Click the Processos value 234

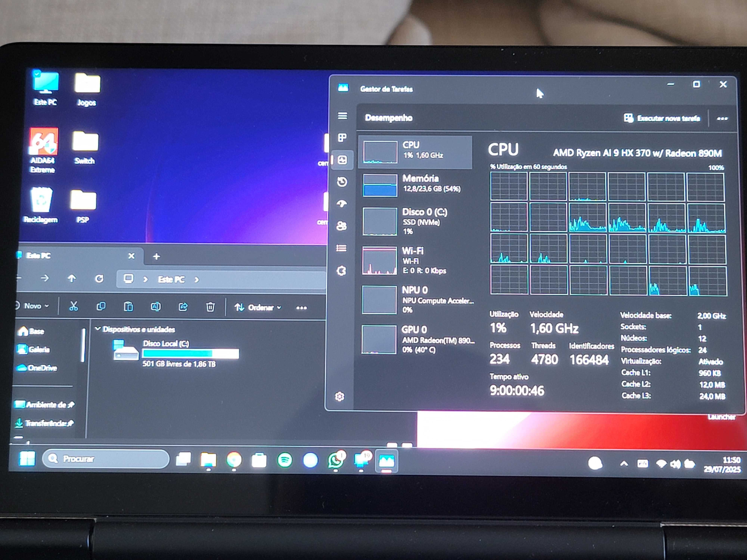point(500,359)
